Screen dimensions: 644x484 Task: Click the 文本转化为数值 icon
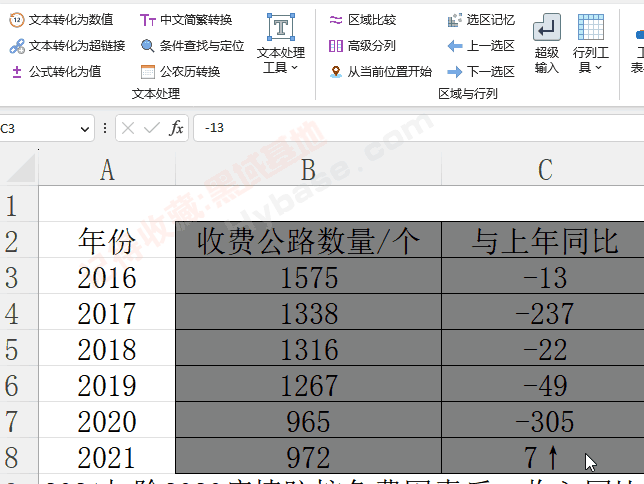tap(16, 20)
